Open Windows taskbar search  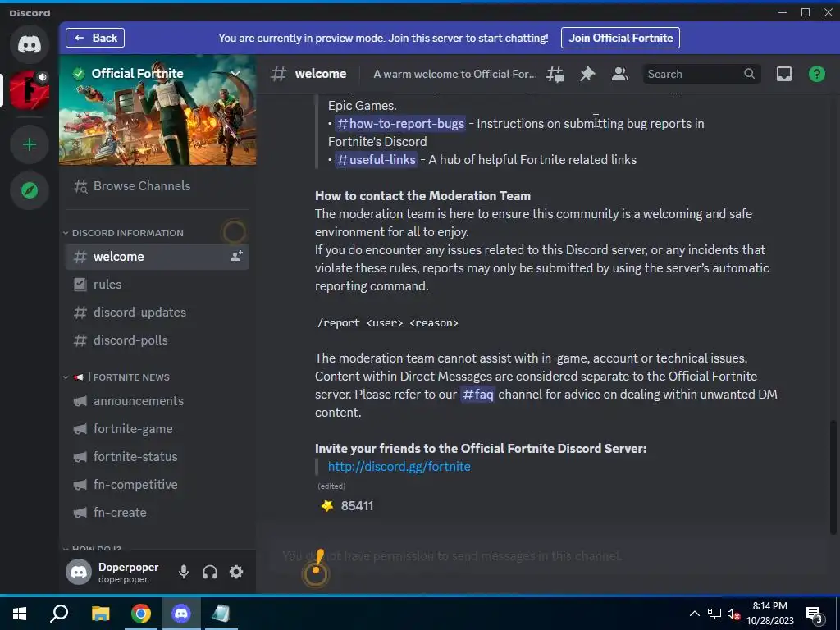tap(59, 614)
